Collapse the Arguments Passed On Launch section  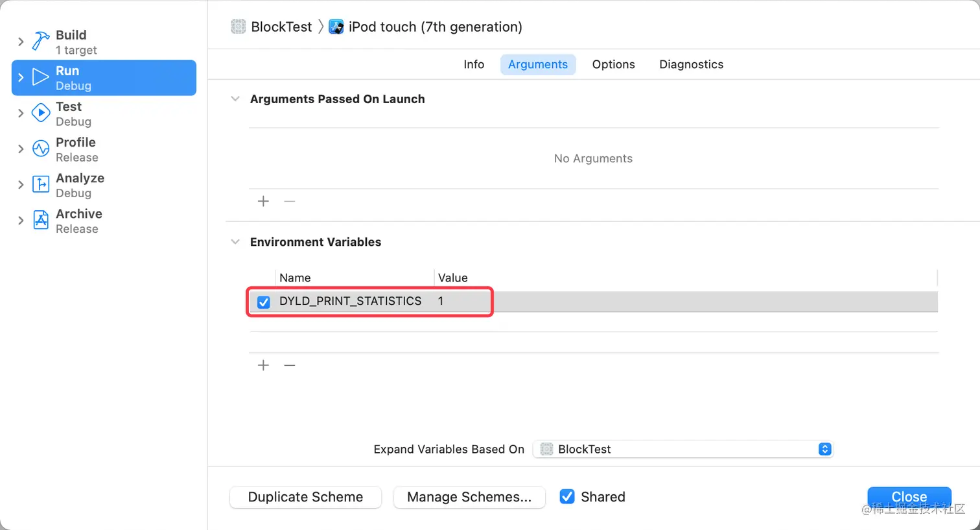(235, 99)
